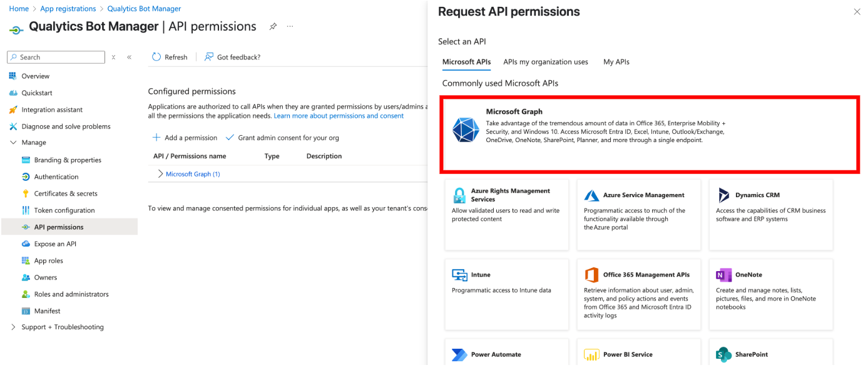Open Learn more about permissions and consent
The image size is (868, 370).
click(339, 115)
